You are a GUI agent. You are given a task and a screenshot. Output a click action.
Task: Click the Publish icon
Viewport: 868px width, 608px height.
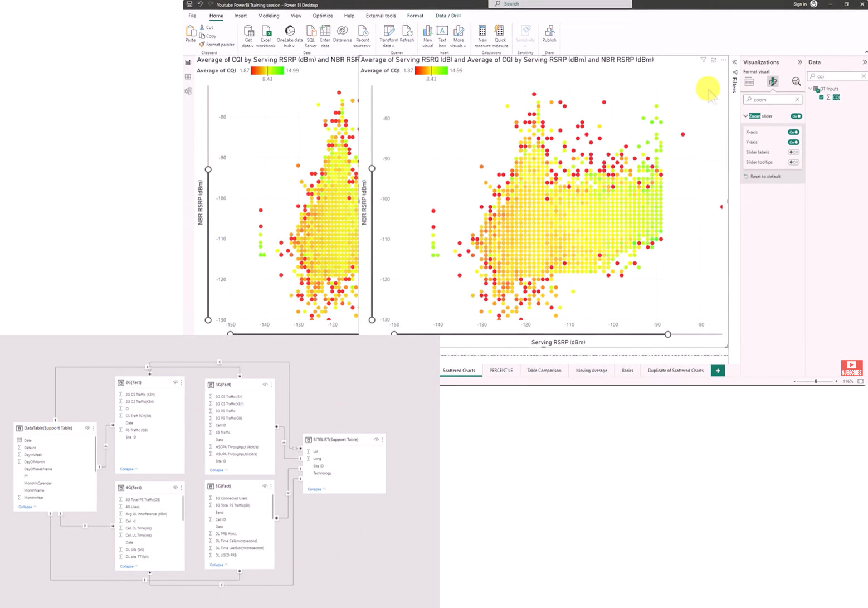click(x=549, y=34)
